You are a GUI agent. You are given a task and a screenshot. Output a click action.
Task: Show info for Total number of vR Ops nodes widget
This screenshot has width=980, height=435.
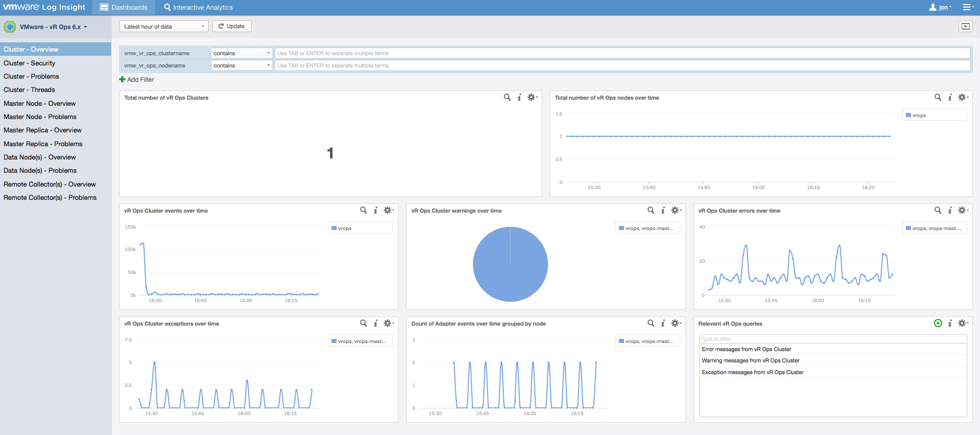click(x=950, y=97)
